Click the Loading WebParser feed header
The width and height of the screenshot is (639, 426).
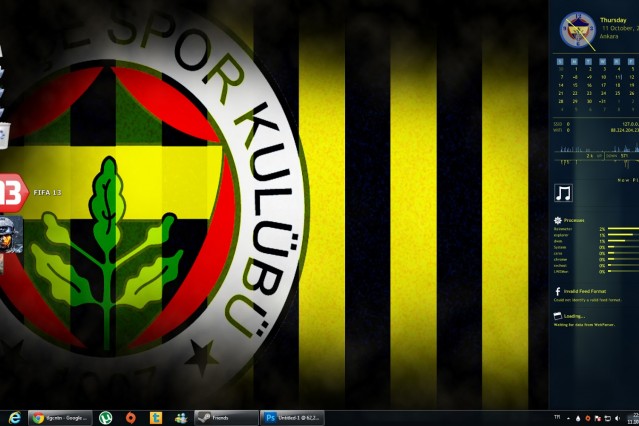click(x=575, y=316)
